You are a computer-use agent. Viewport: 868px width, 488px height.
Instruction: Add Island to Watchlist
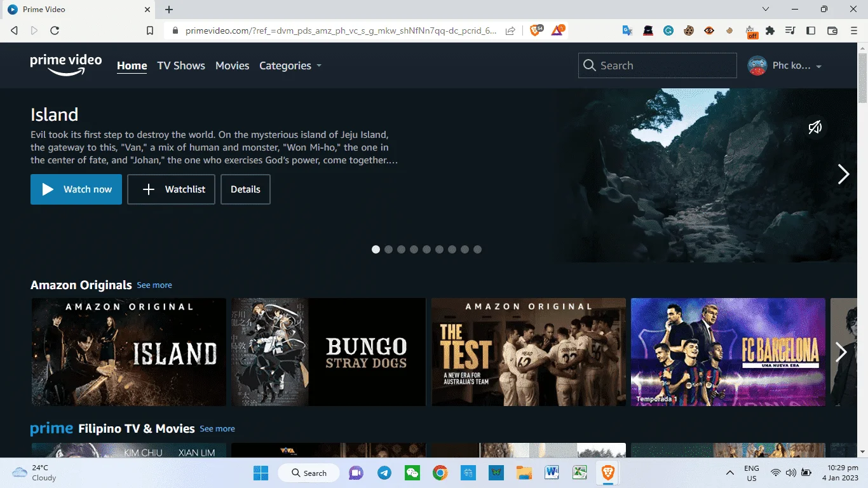click(171, 189)
